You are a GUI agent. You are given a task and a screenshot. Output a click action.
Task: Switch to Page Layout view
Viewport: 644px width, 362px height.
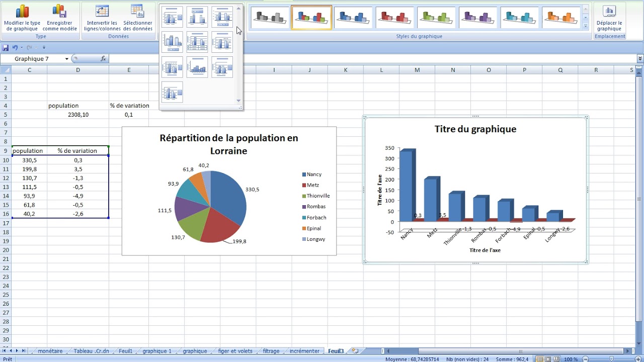548,359
